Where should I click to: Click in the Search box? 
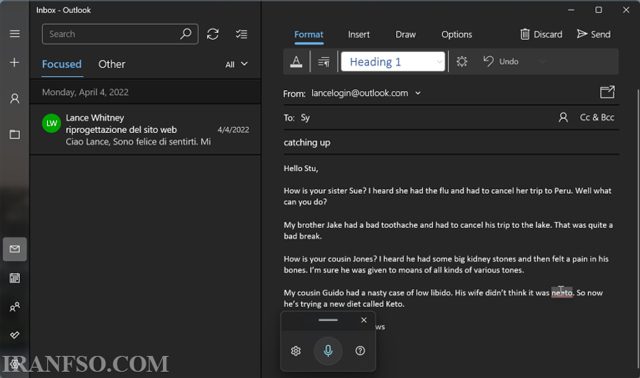(120, 34)
